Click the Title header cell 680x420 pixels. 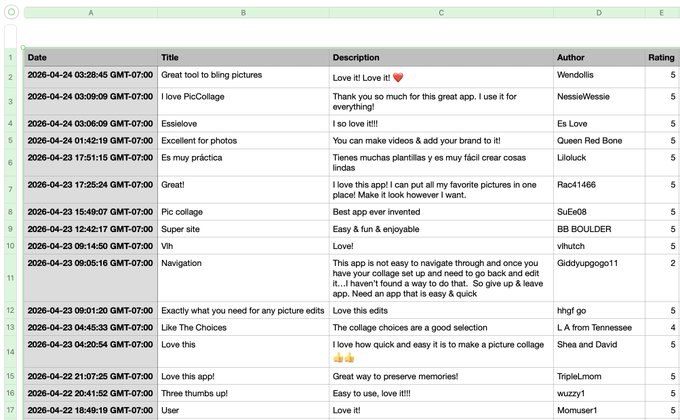click(x=243, y=57)
